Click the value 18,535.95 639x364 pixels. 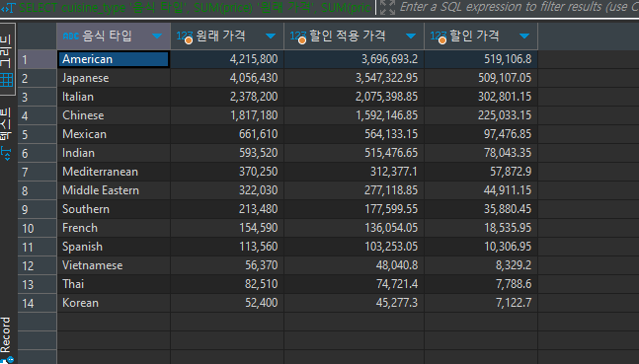508,228
